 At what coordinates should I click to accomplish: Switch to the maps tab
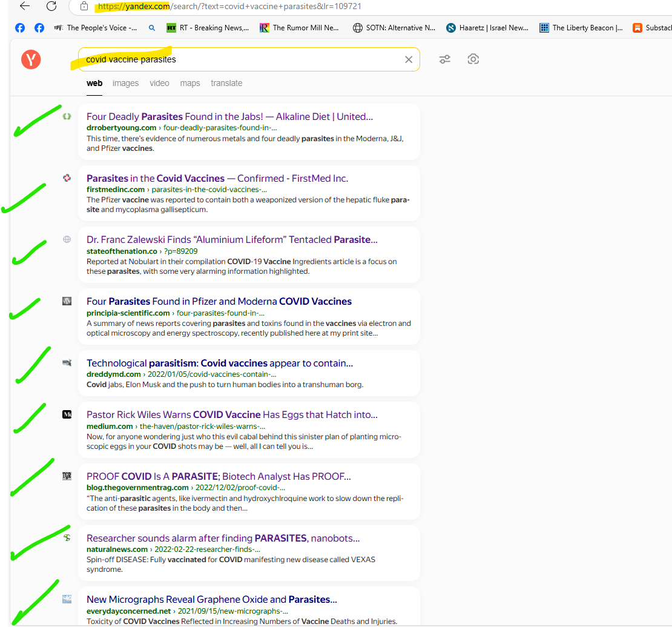(x=190, y=83)
